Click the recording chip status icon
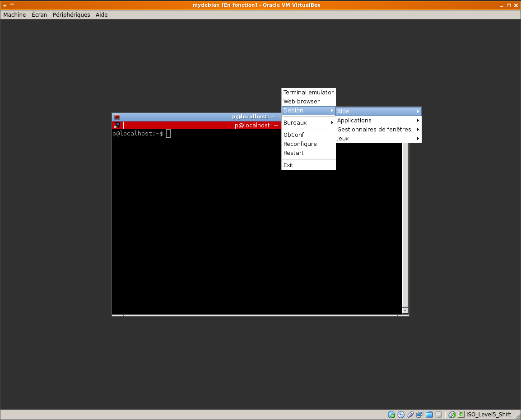 [x=438, y=414]
